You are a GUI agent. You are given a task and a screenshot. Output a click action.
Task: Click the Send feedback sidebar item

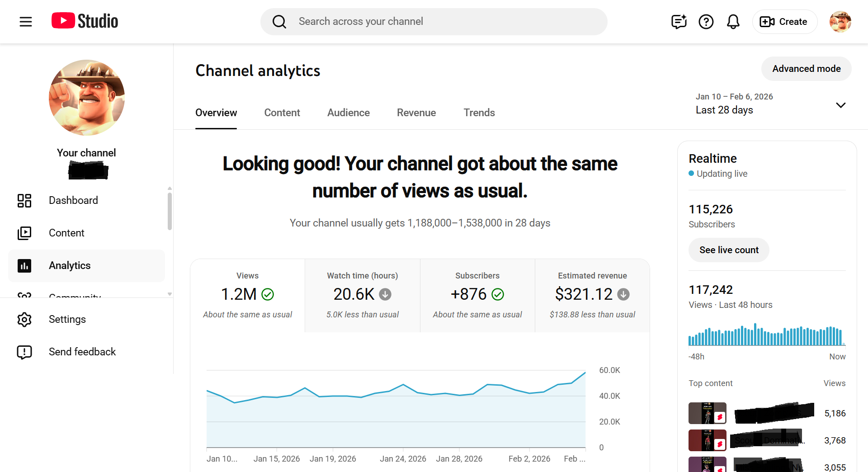82,352
